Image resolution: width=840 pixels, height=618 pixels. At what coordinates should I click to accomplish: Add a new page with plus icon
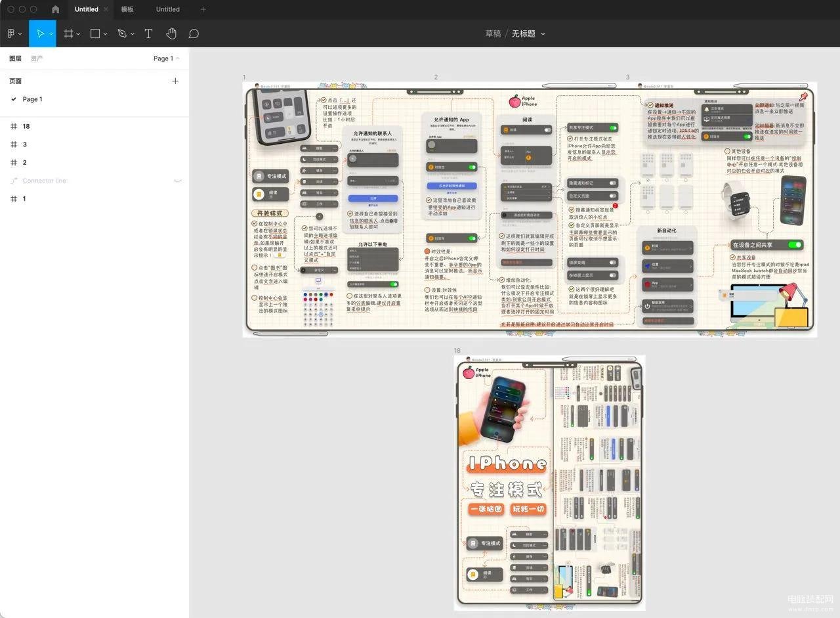[175, 81]
